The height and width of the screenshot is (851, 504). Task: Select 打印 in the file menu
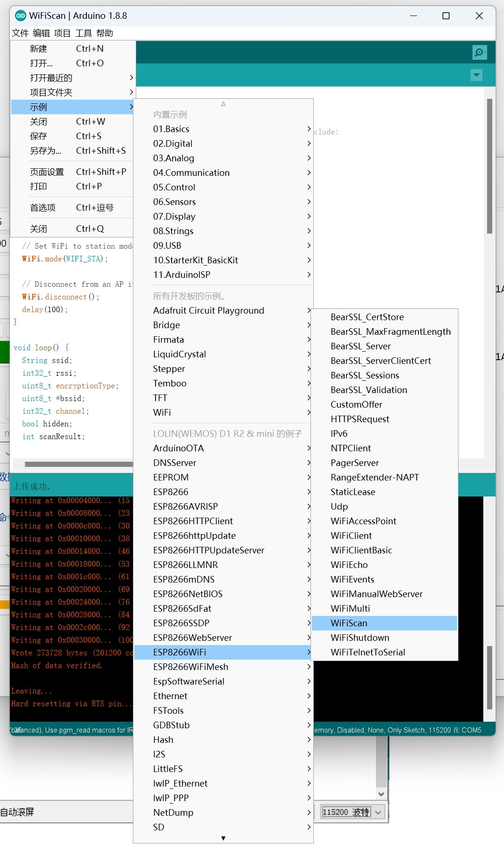point(72,186)
